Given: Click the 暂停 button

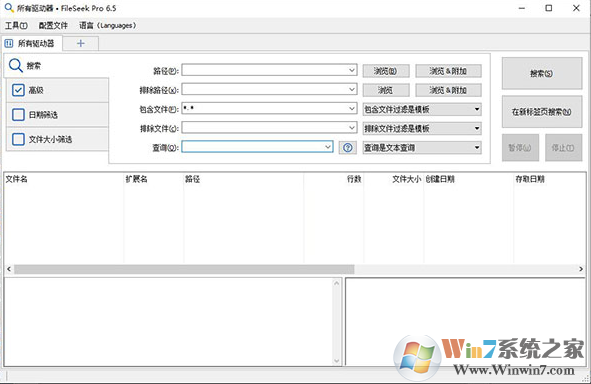Looking at the screenshot, I should (x=520, y=148).
